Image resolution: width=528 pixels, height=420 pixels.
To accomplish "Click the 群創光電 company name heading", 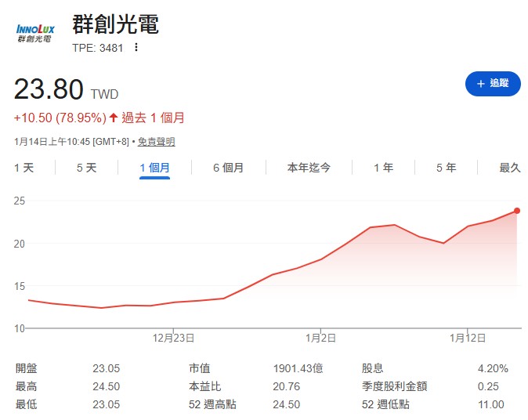I will 115,24.
